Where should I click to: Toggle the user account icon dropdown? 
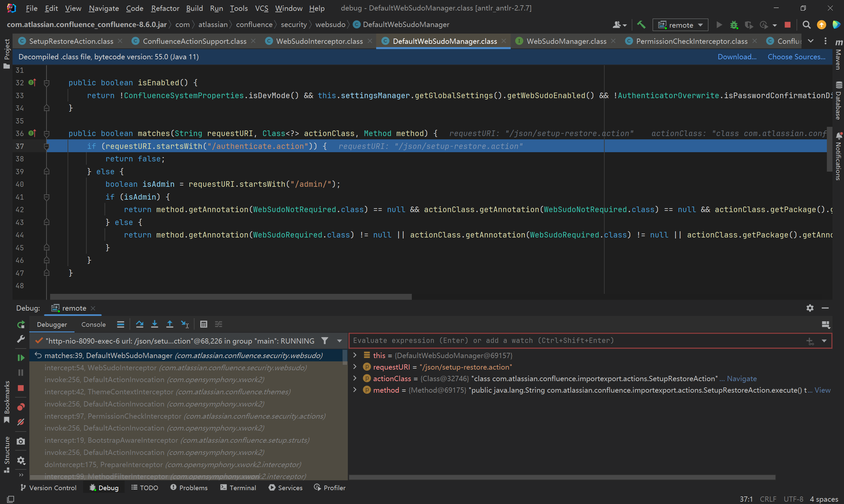click(619, 25)
